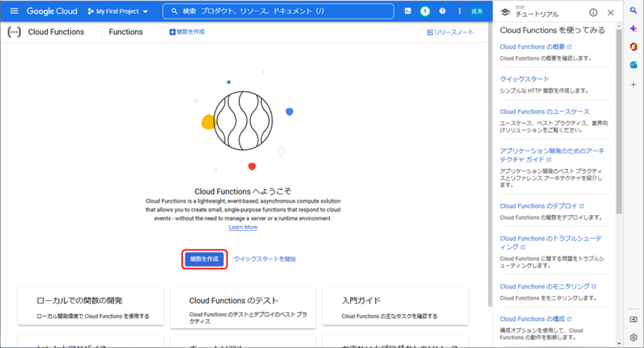644x348 pixels.
Task: Open Outlook icon in Edge sidebar
Action: coord(633,65)
